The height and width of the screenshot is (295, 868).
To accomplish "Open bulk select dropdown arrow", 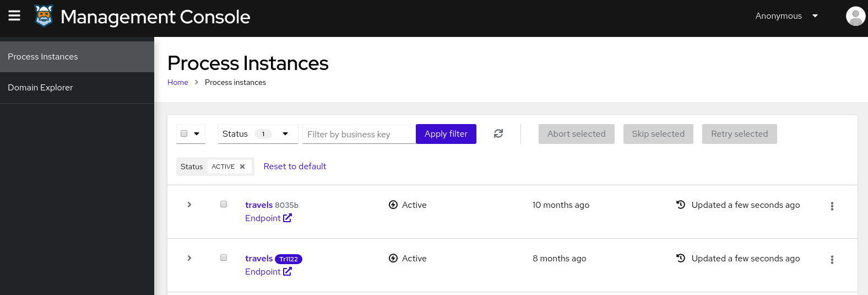I will (197, 133).
